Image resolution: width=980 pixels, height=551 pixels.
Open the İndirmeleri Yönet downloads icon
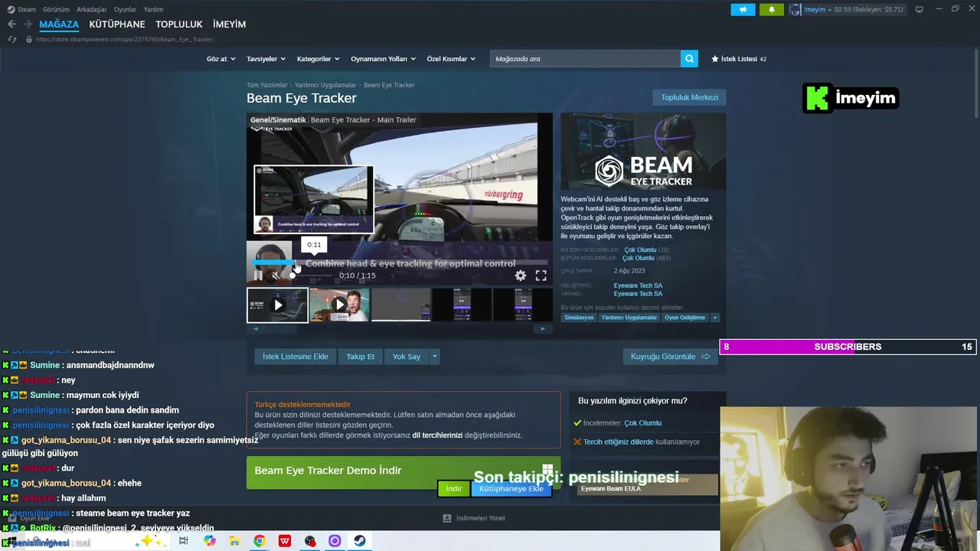point(447,518)
